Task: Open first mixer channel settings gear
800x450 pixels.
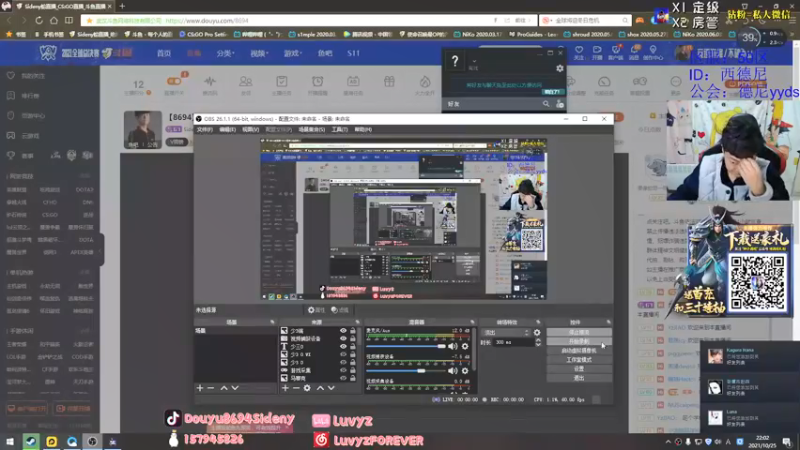Action: (465, 346)
